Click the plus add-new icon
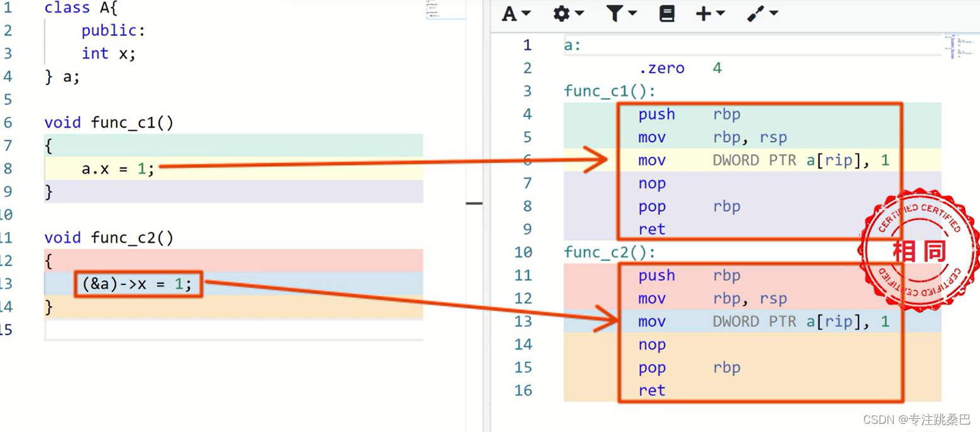 point(703,14)
